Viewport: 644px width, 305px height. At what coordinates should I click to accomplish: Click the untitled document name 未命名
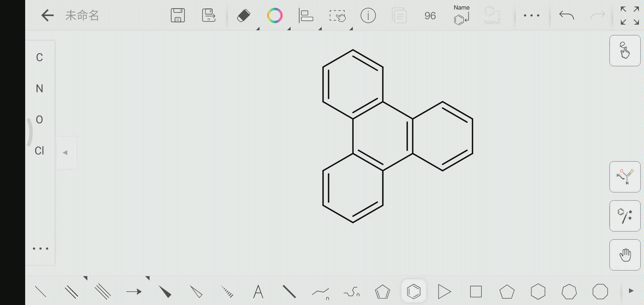[x=82, y=15]
